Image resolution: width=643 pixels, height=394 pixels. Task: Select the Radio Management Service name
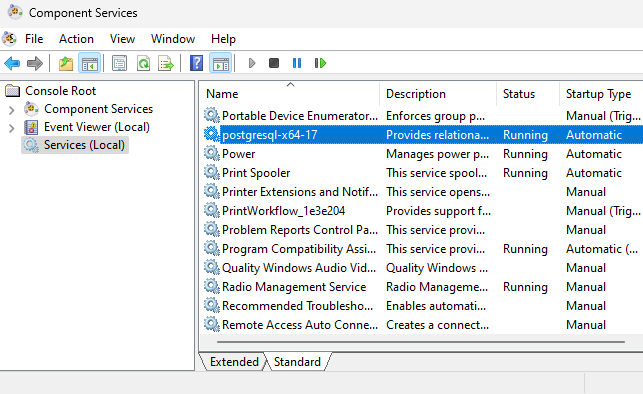point(294,287)
